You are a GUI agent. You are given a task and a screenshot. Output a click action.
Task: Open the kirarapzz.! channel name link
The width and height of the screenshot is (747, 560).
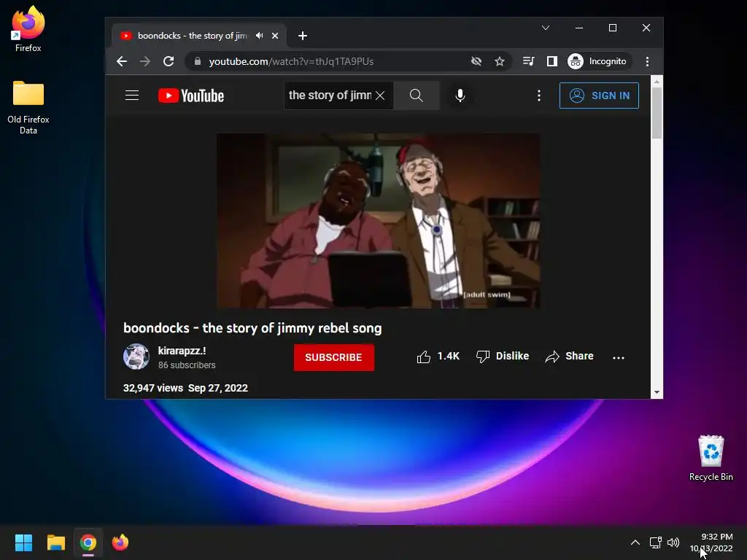(x=182, y=351)
